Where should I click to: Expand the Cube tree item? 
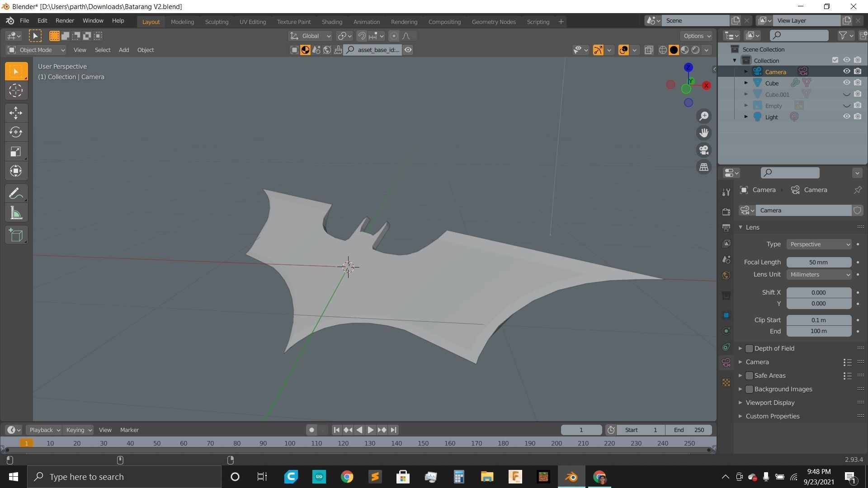point(746,83)
